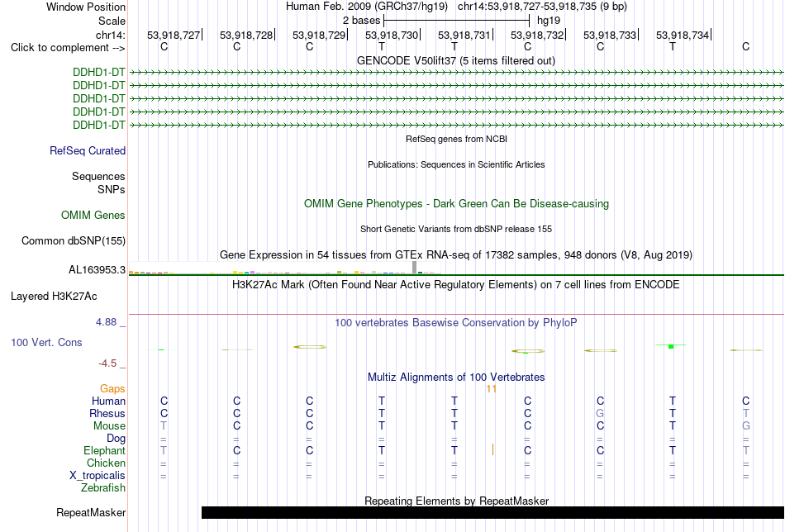Select the Zebrafish alignment row label
Image resolution: width=785 pixels, height=532 pixels.
103,488
